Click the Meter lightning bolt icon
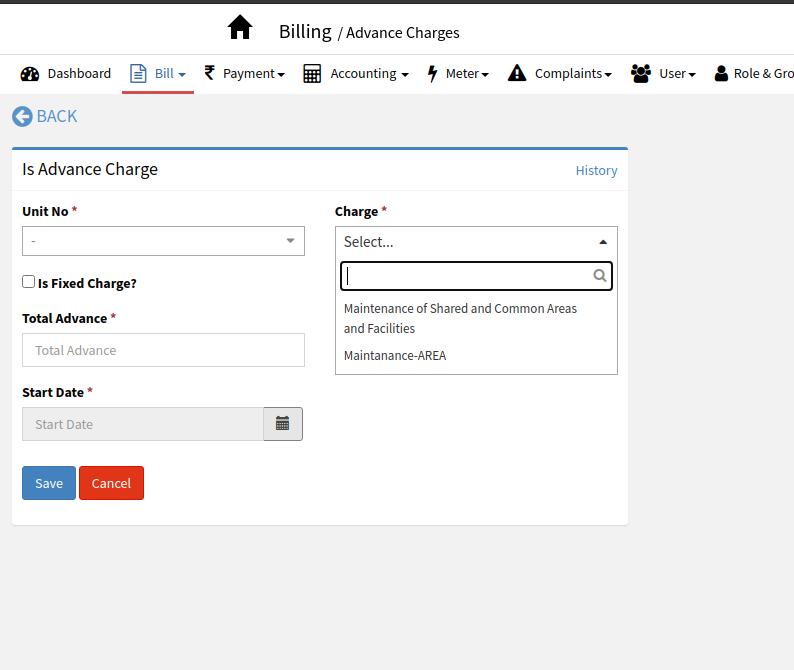The image size is (794, 670). click(433, 74)
